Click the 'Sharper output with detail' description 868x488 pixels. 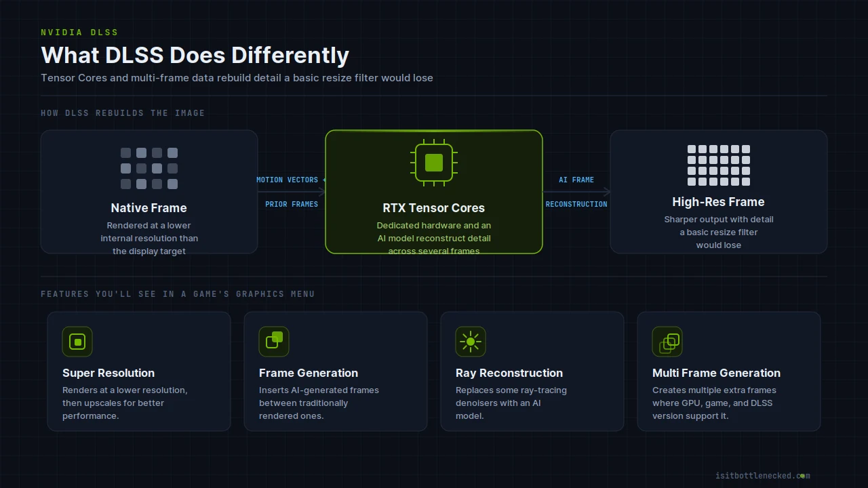(x=719, y=232)
